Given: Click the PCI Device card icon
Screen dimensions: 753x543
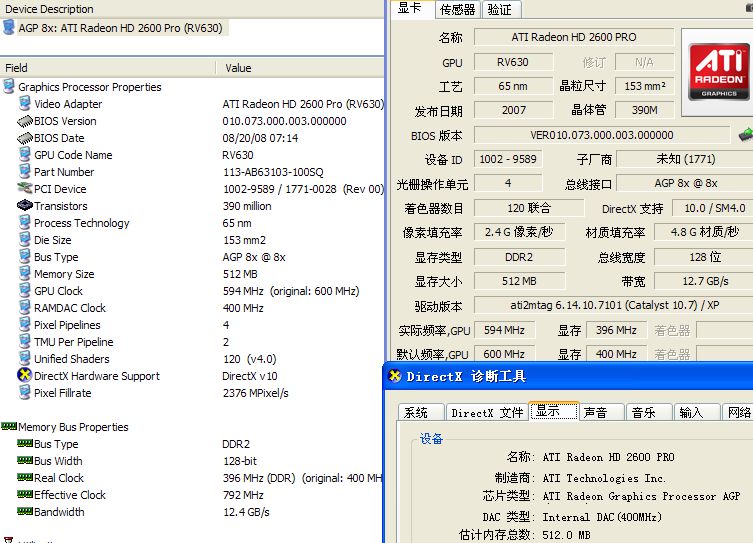Looking at the screenshot, I should click(x=24, y=188).
